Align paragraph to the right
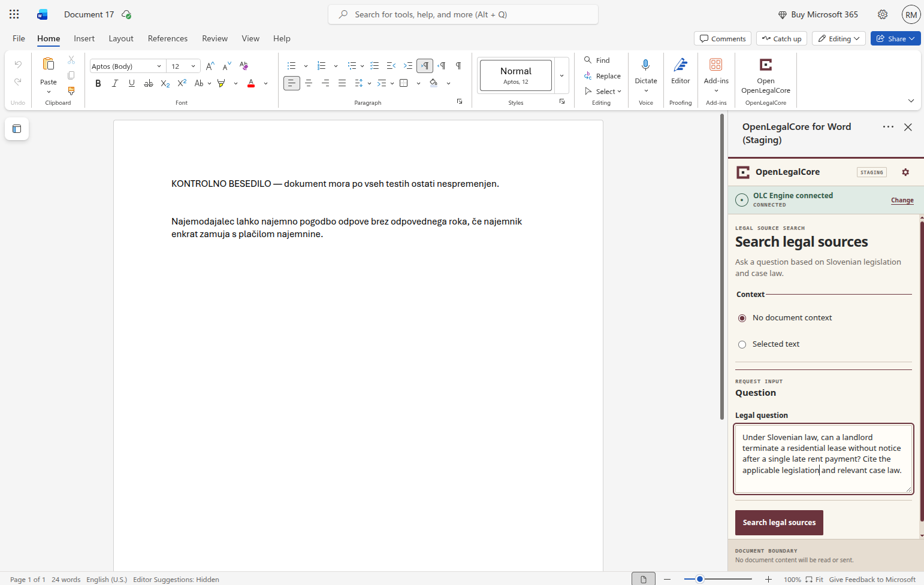The image size is (924, 585). 325,83
